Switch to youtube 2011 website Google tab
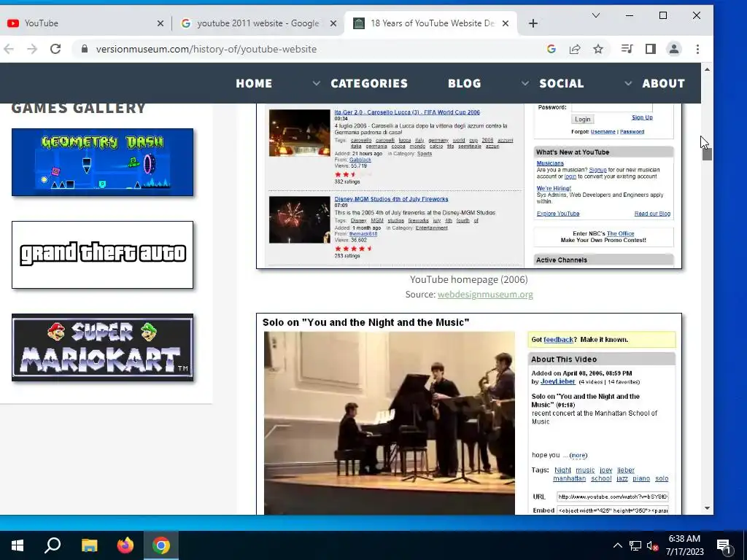This screenshot has width=747, height=560. click(258, 23)
